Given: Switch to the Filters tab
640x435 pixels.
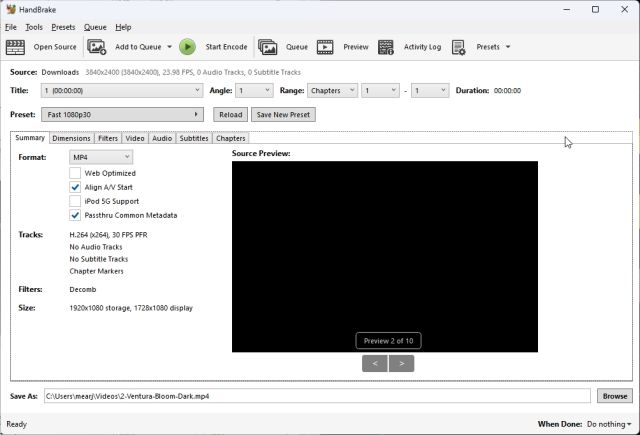Looking at the screenshot, I should coord(108,138).
